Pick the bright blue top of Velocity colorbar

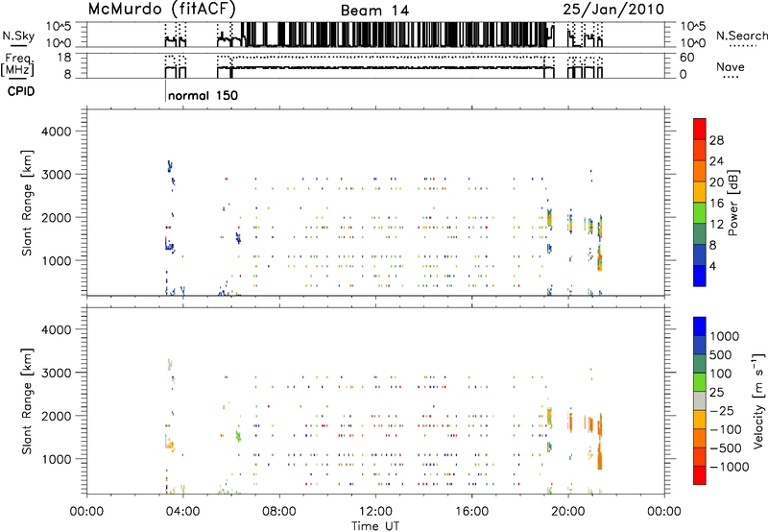[x=700, y=326]
